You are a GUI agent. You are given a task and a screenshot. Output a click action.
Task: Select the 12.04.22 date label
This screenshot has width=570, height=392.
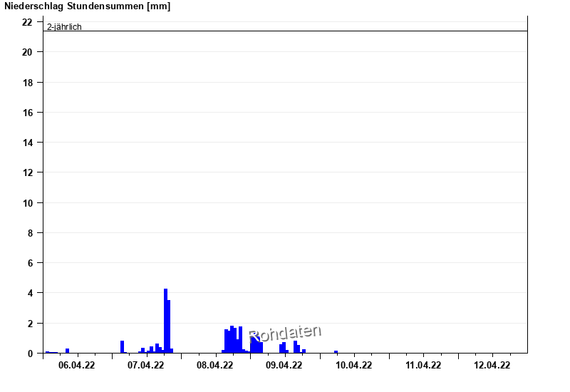tap(492, 366)
